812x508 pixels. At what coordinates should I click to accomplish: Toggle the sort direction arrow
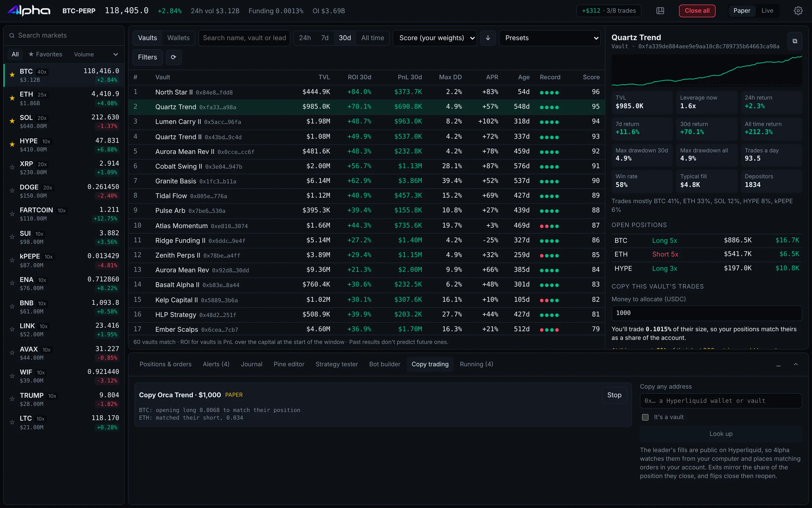point(488,38)
